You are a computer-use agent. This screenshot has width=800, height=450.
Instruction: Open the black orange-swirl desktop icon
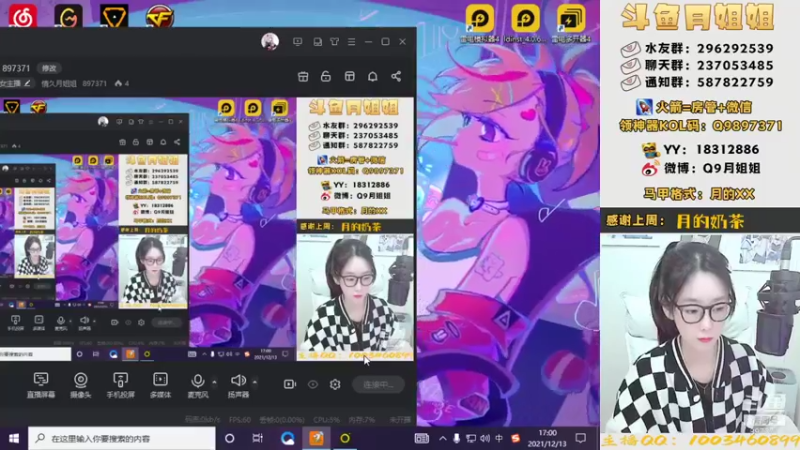[x=68, y=16]
